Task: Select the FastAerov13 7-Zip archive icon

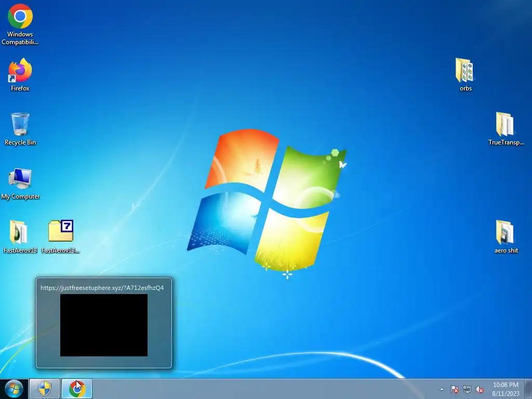Action: (61, 237)
